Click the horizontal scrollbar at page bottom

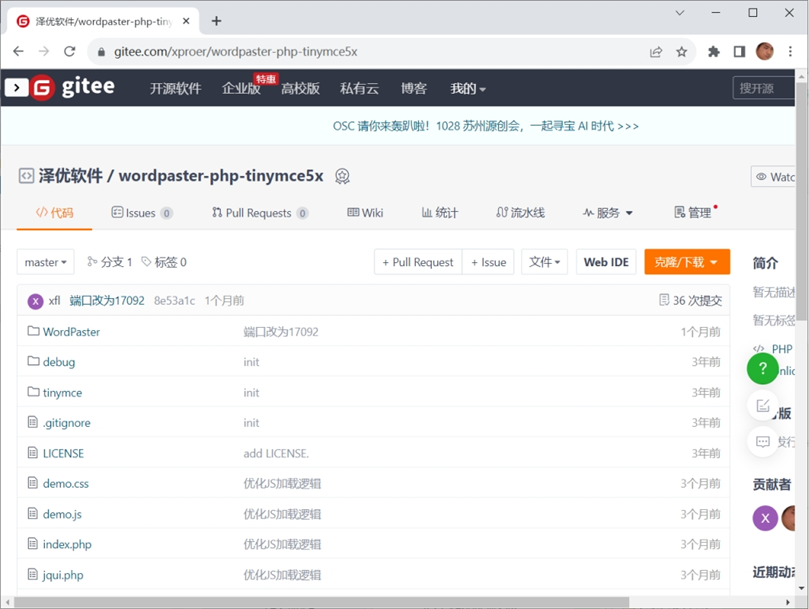click(321, 602)
